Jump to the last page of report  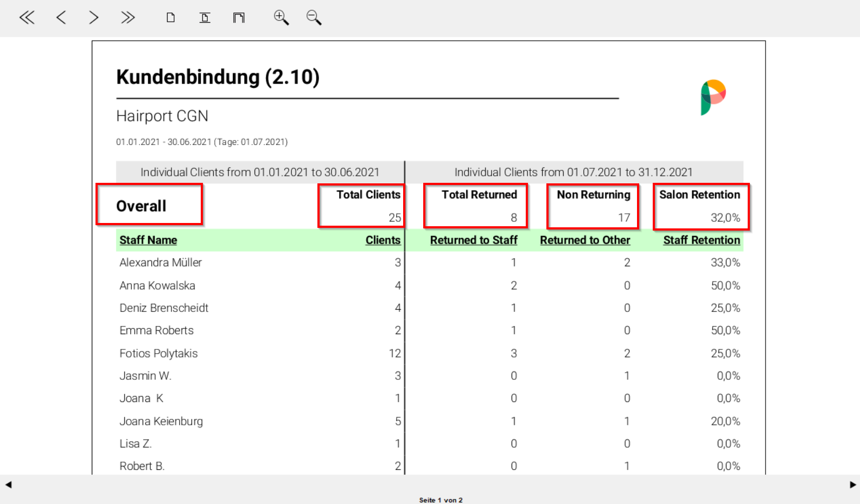click(128, 18)
